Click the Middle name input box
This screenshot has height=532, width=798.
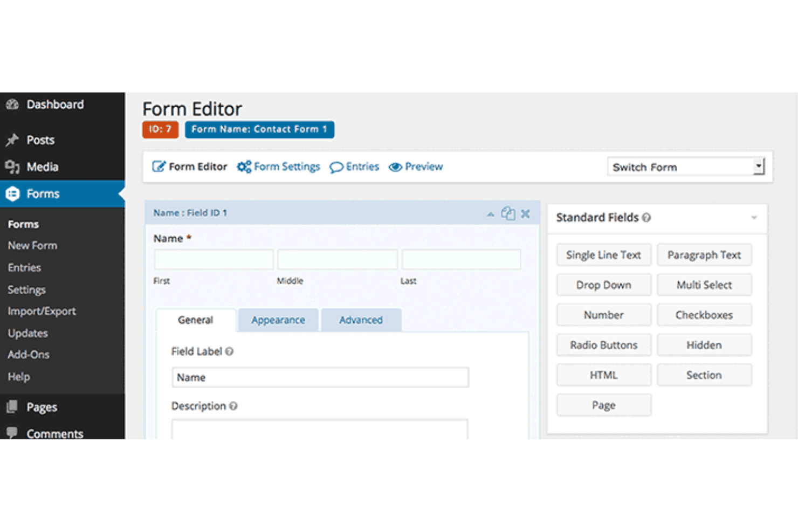pyautogui.click(x=338, y=259)
